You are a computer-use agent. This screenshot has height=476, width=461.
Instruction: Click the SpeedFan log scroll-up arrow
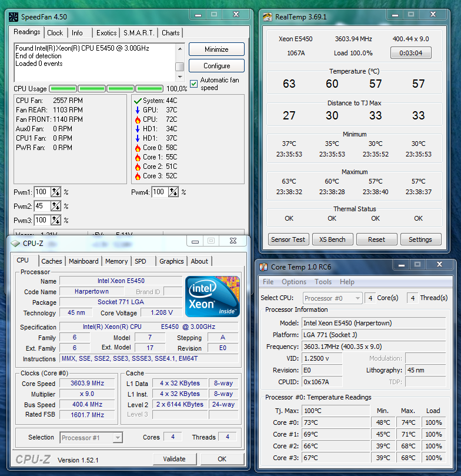point(180,49)
